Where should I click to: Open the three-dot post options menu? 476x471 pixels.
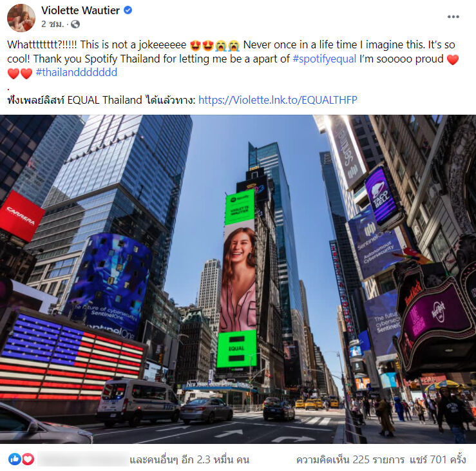coord(453,17)
